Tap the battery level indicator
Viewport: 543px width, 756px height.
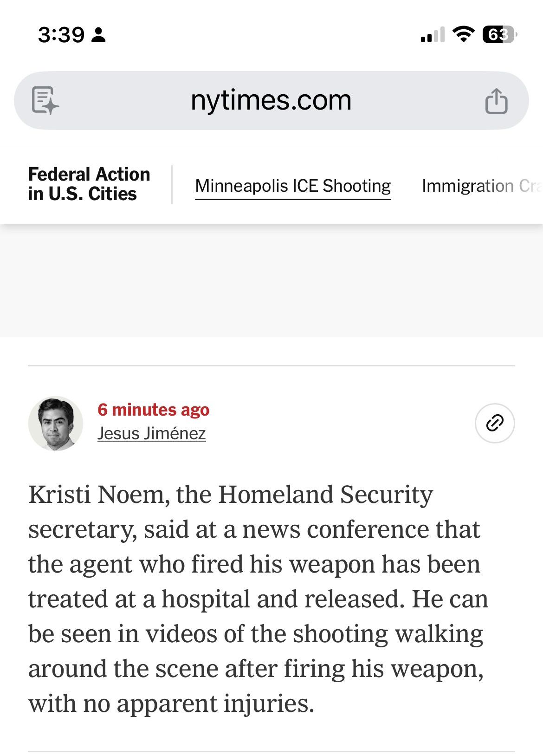(x=499, y=35)
